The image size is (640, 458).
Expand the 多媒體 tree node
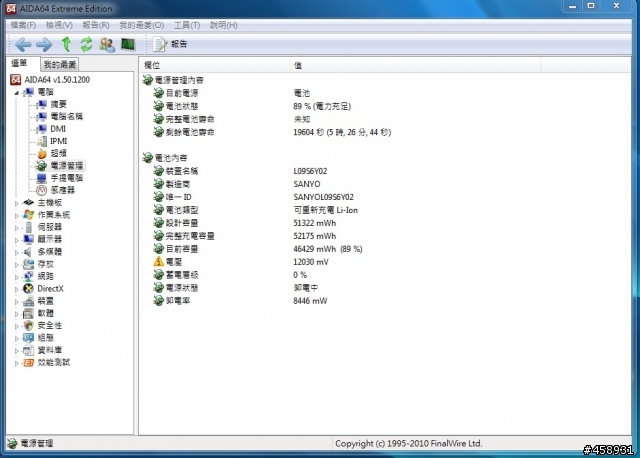[x=17, y=252]
